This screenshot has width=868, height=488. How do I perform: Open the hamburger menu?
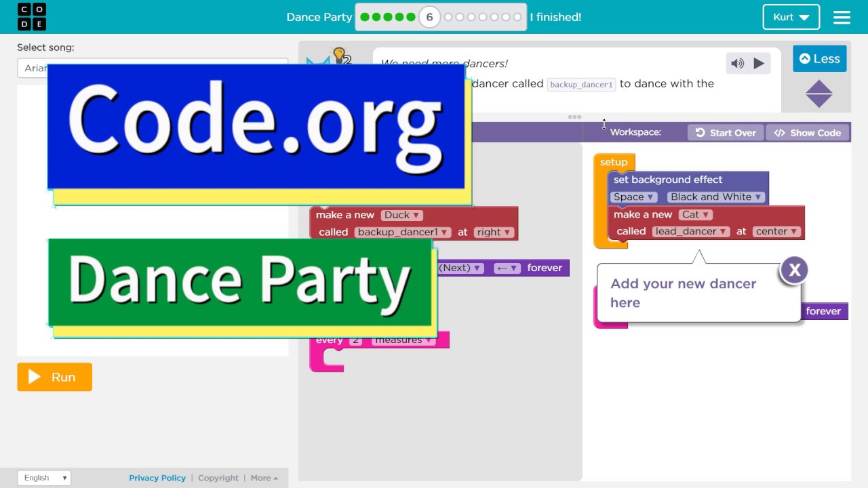(x=842, y=18)
